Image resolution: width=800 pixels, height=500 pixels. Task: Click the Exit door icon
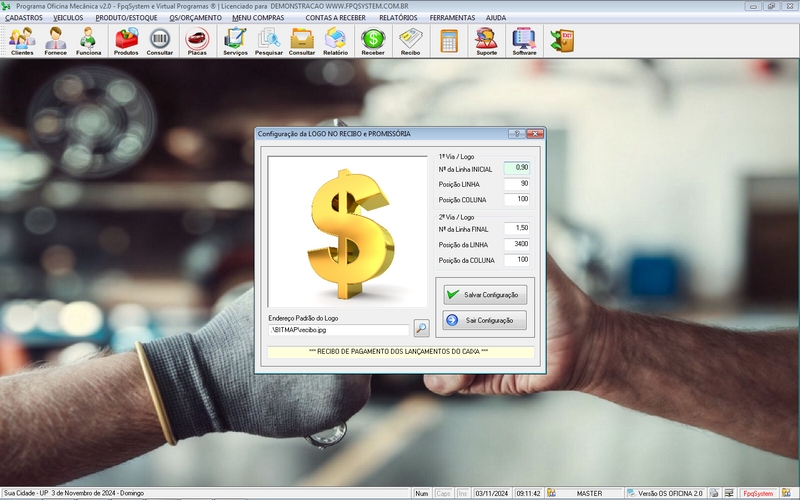pos(563,41)
